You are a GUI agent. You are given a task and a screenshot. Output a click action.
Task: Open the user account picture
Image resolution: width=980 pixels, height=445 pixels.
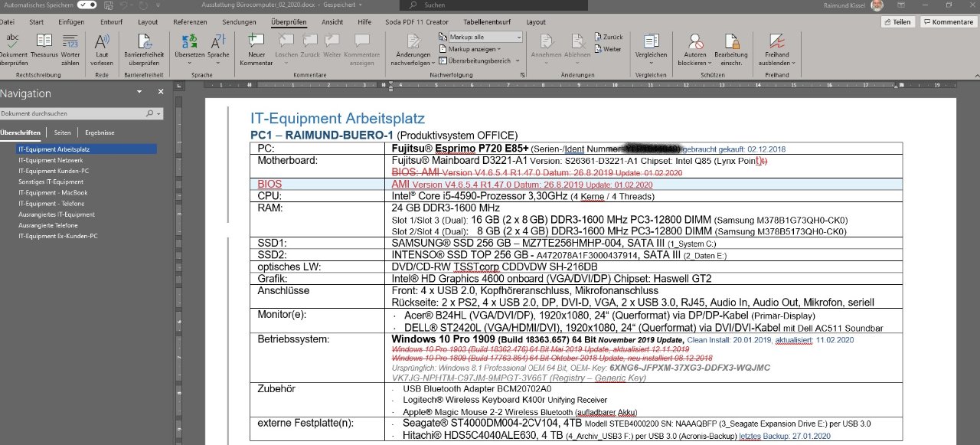(876, 5)
